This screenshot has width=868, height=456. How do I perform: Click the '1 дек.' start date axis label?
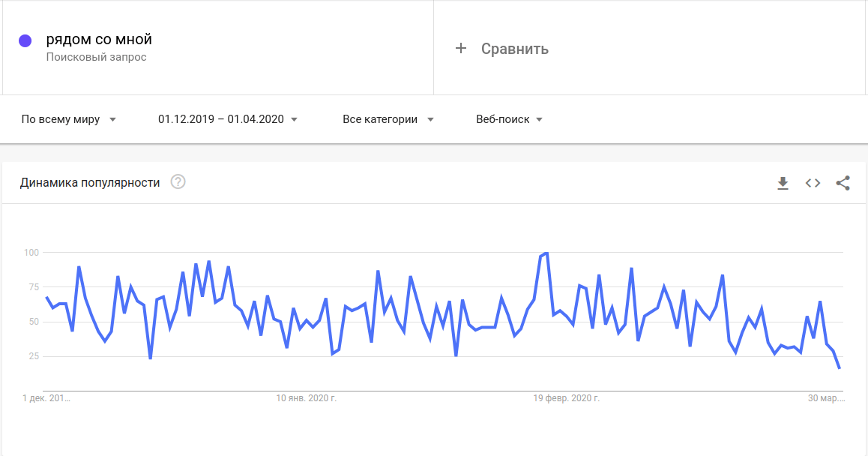[x=46, y=397]
